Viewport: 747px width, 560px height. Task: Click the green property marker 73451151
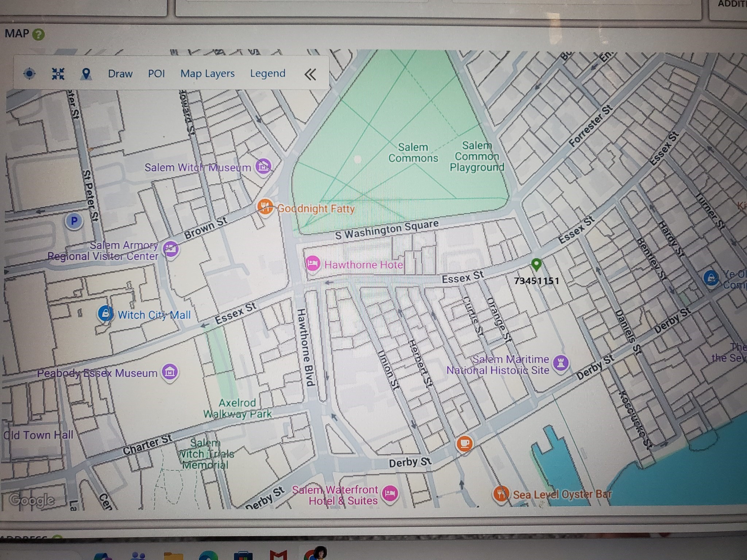[536, 264]
